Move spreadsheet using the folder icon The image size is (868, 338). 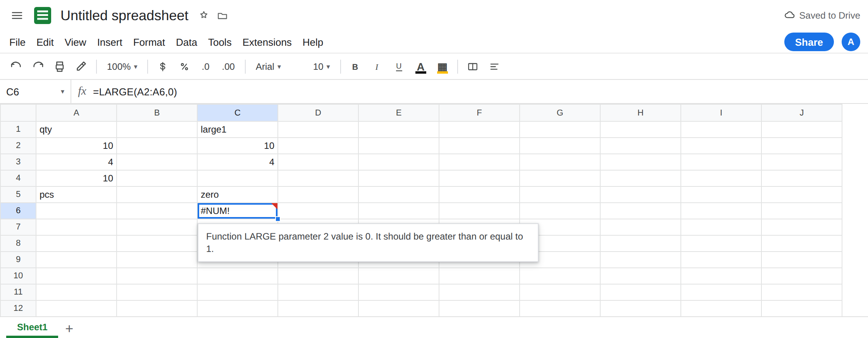pyautogui.click(x=222, y=16)
